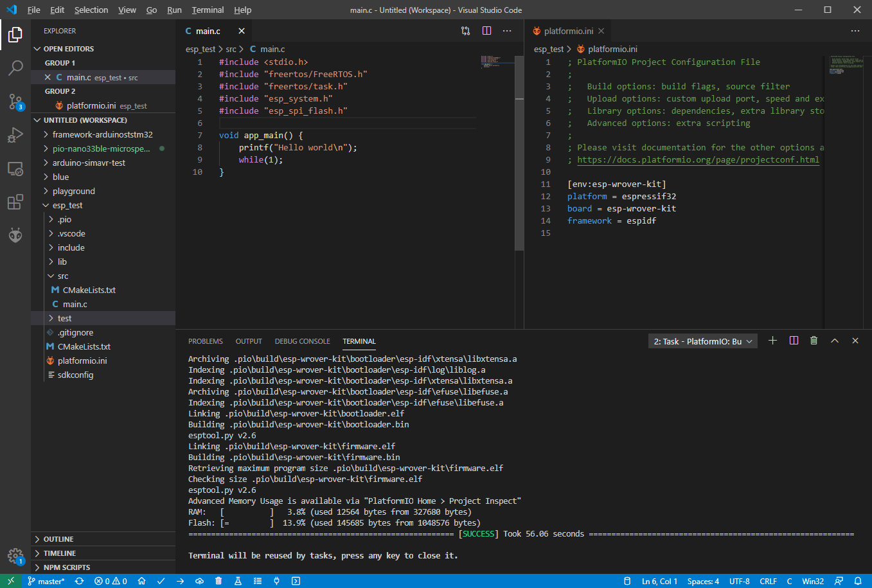
Task: Open Source Control view with 3 changes
Action: pyautogui.click(x=15, y=102)
